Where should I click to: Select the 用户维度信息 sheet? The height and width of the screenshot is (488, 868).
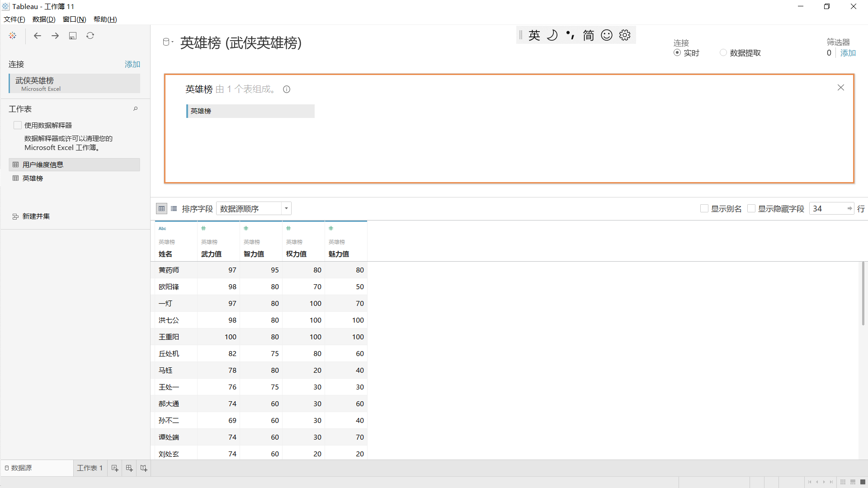click(75, 165)
